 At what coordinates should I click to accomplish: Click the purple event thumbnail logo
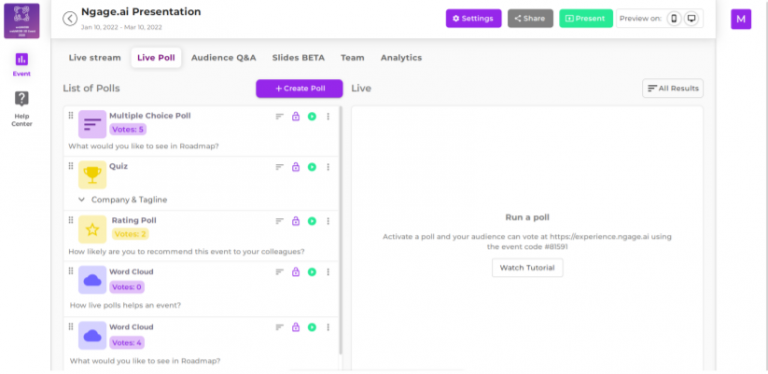pyautogui.click(x=22, y=21)
